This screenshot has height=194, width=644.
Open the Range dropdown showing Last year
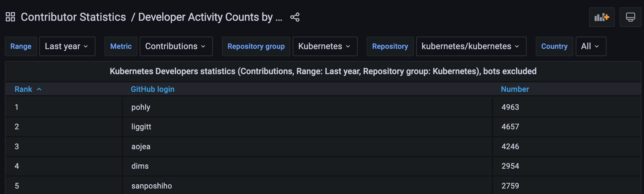click(67, 46)
